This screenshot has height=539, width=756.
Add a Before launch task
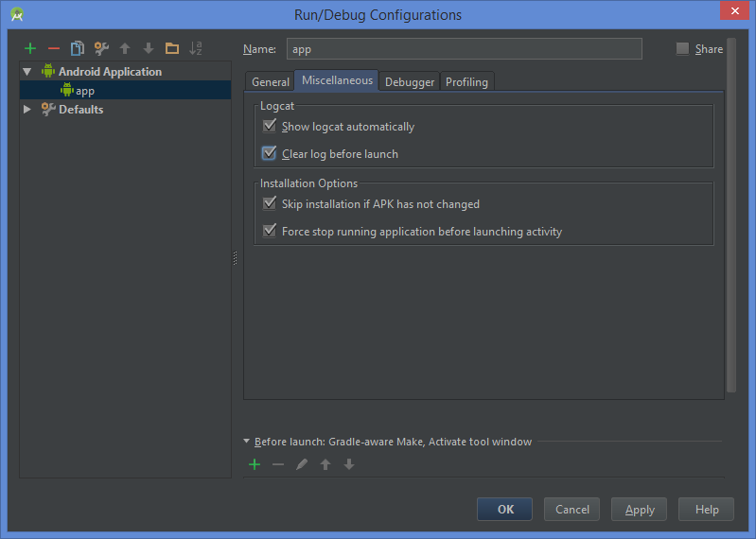coord(255,464)
